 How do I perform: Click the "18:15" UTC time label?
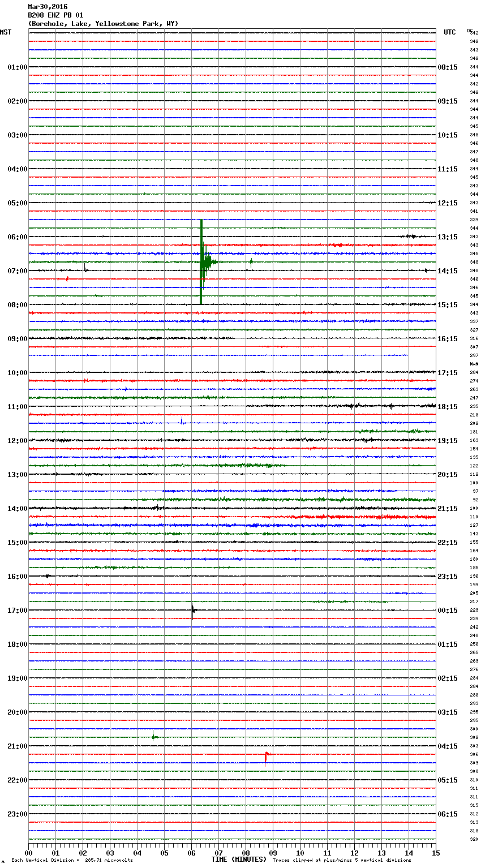[448, 407]
